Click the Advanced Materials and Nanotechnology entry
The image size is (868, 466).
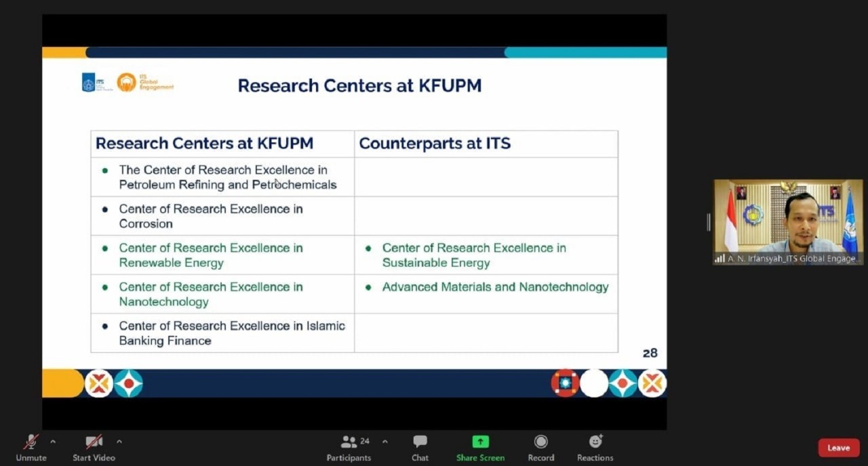(x=495, y=287)
